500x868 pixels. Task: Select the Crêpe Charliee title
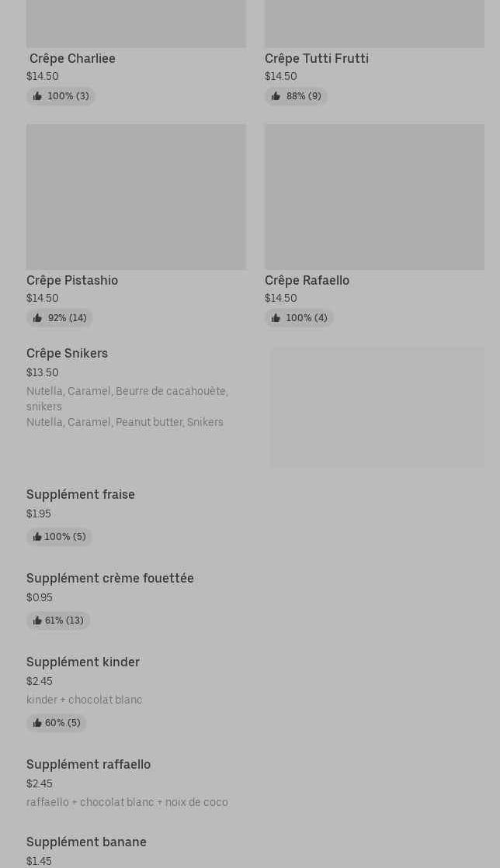72,58
